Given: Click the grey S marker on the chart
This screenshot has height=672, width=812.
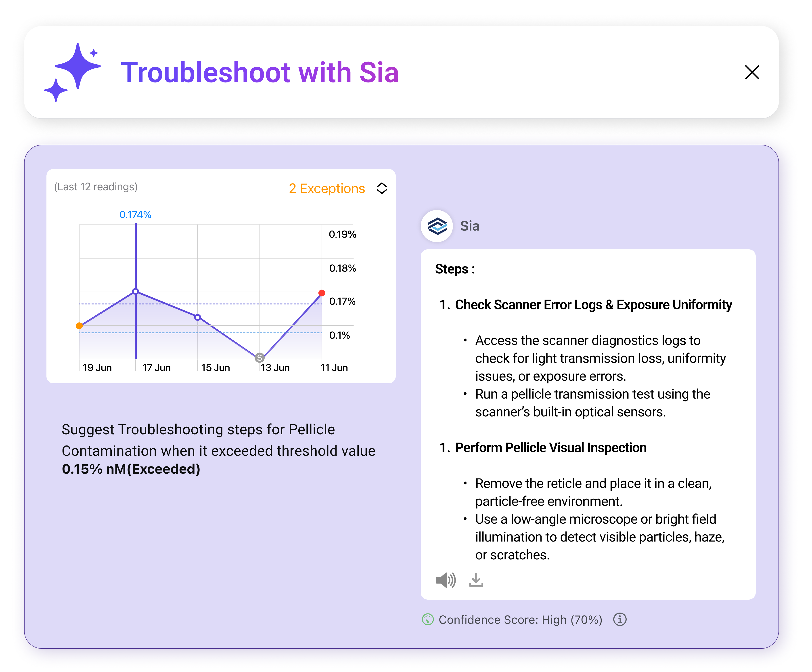Looking at the screenshot, I should pyautogui.click(x=260, y=358).
